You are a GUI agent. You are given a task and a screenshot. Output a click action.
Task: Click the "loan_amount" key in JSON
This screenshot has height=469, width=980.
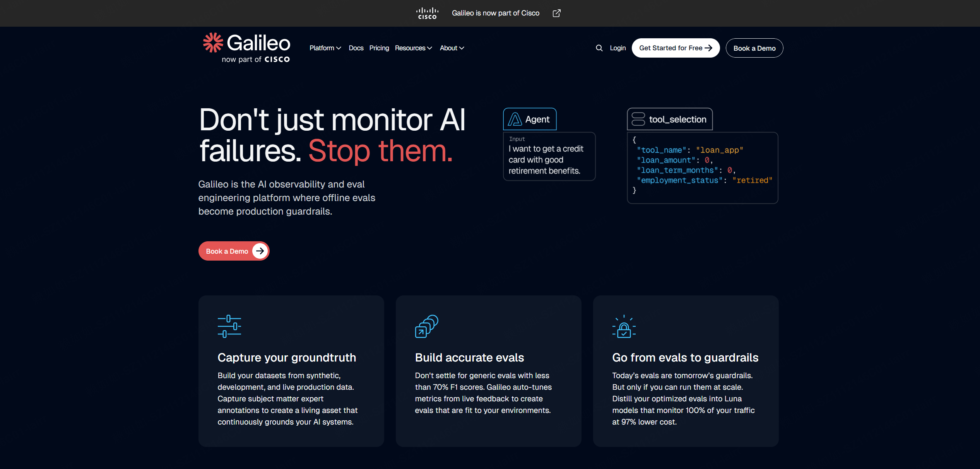coord(666,160)
